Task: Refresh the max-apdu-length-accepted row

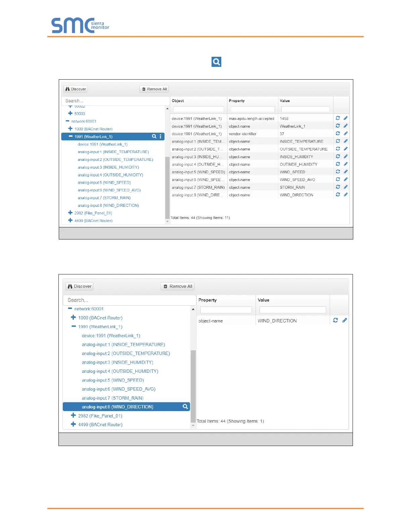Action: [338, 118]
